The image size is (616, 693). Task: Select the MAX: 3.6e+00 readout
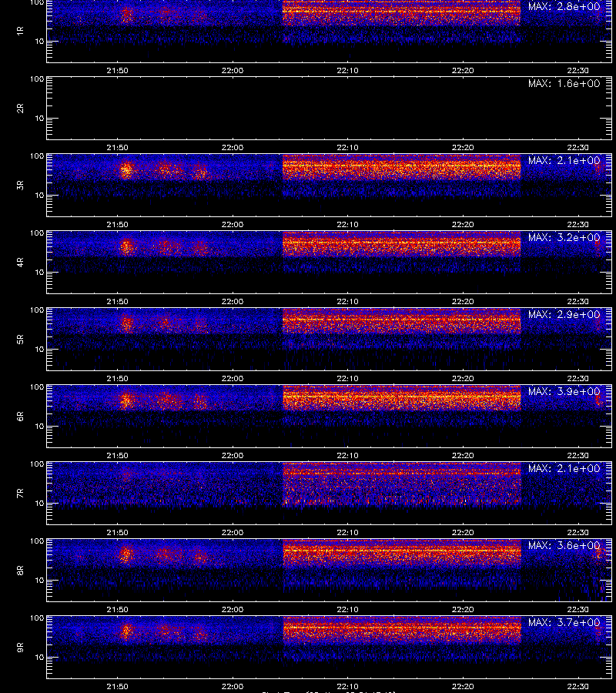click(x=564, y=545)
